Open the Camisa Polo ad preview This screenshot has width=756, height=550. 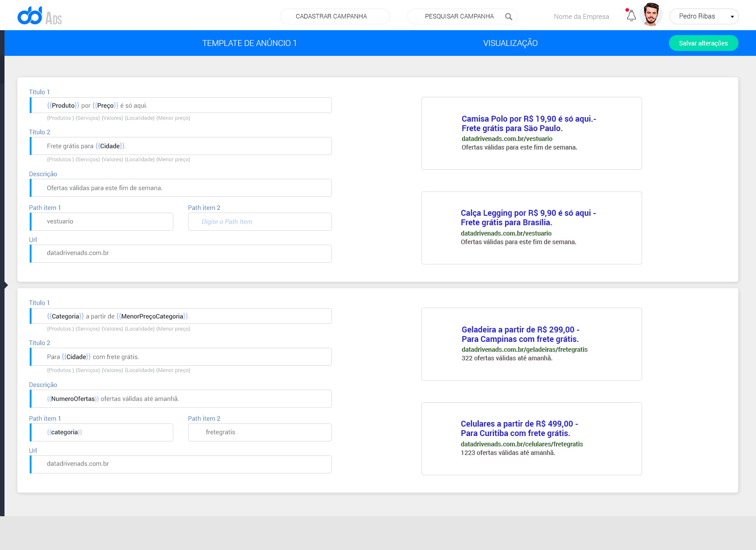(x=531, y=133)
